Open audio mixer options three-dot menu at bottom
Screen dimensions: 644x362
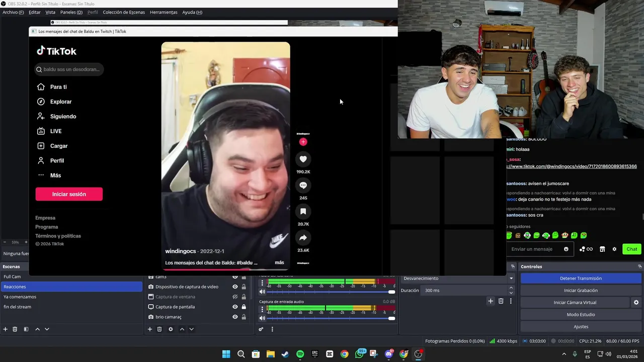(x=272, y=329)
